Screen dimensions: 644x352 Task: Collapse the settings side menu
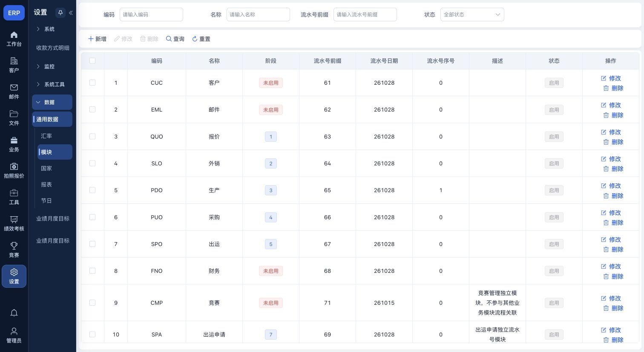coord(71,13)
